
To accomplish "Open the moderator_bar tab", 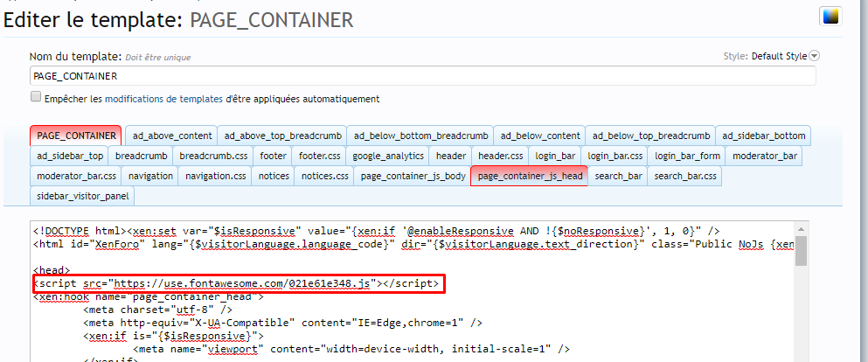I will point(765,157).
